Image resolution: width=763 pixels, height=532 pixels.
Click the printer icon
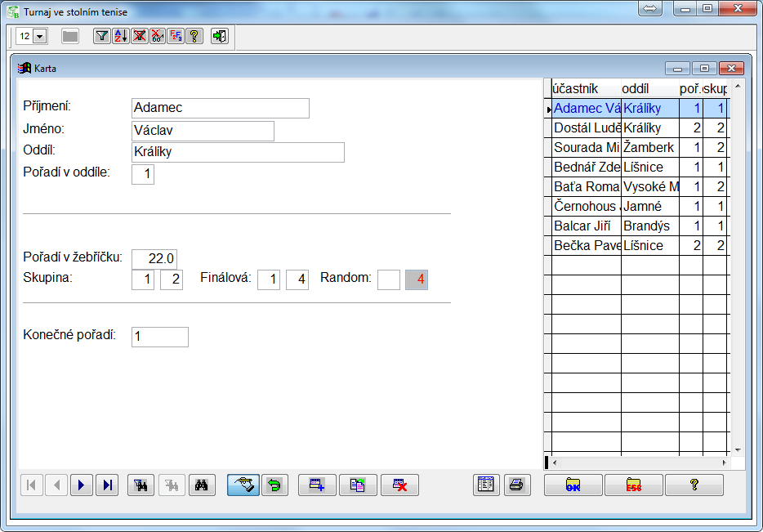tap(516, 485)
